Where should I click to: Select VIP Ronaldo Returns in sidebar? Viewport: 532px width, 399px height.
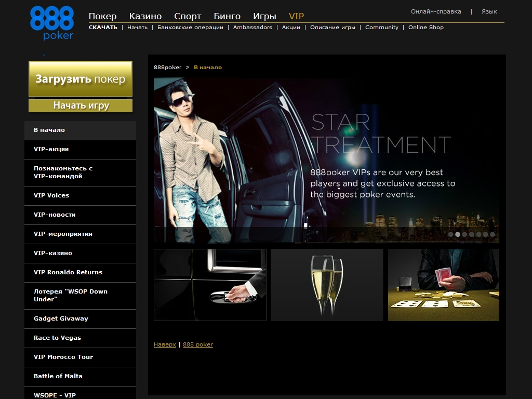pos(68,272)
